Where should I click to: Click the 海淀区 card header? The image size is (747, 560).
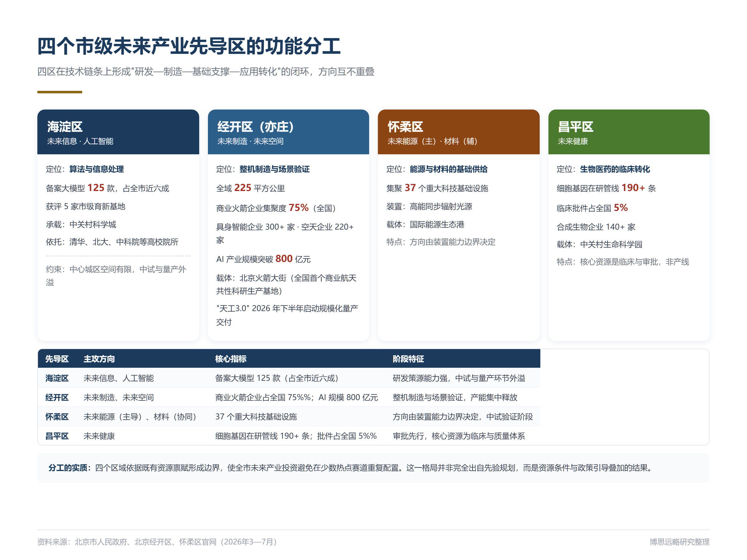[x=118, y=132]
